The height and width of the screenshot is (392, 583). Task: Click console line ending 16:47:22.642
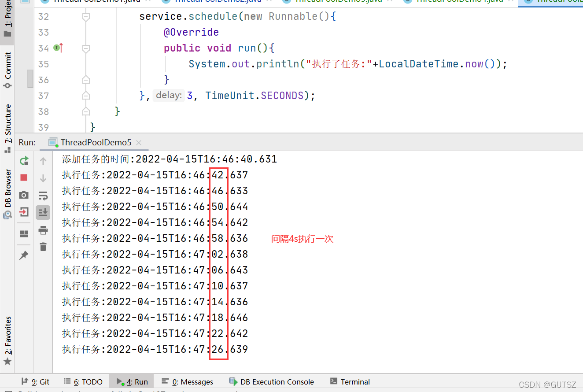point(155,333)
